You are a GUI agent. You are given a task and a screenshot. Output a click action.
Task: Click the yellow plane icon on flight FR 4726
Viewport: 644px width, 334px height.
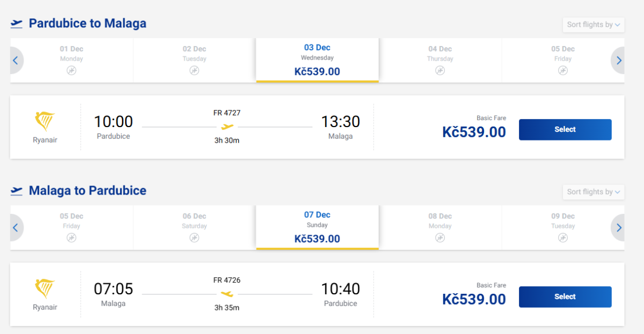pos(228,294)
